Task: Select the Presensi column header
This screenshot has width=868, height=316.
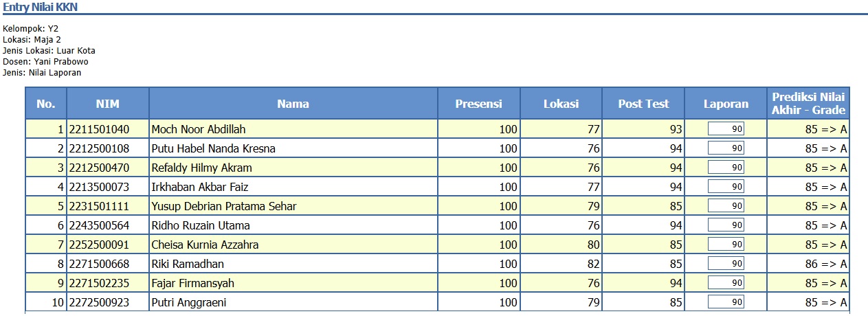Action: (x=478, y=104)
